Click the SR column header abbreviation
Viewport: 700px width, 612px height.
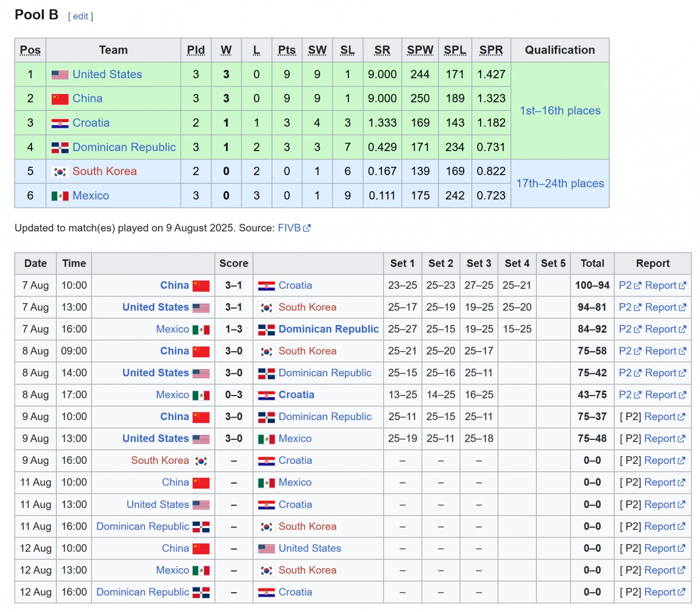pos(382,50)
